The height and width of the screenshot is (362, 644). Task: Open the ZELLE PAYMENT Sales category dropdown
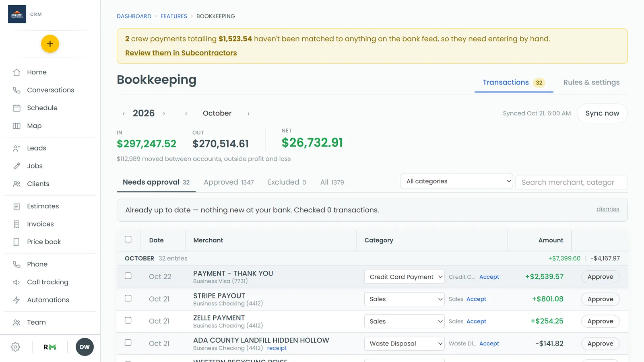[x=405, y=321]
